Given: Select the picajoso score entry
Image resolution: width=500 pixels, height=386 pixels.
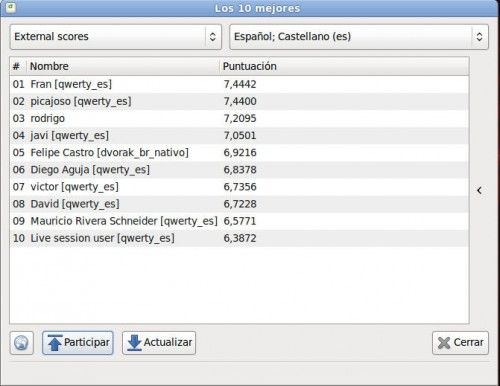Looking at the screenshot, I should [239, 101].
